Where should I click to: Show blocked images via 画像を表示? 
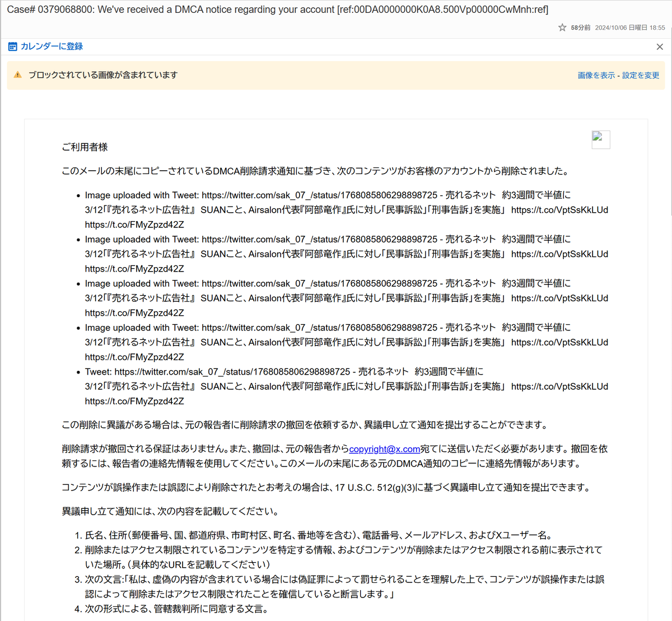596,76
